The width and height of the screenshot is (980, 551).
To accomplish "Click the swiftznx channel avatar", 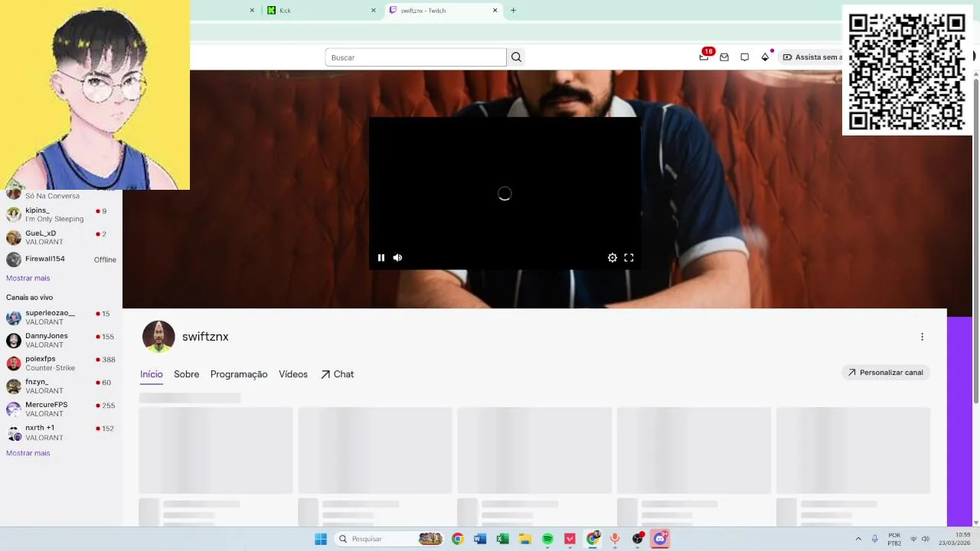I will (158, 337).
